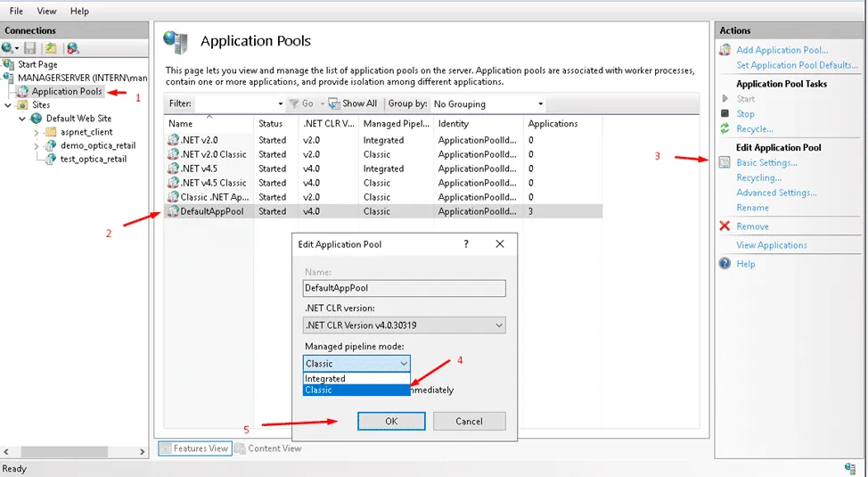Collapse the Default Web Site tree node

[x=22, y=118]
